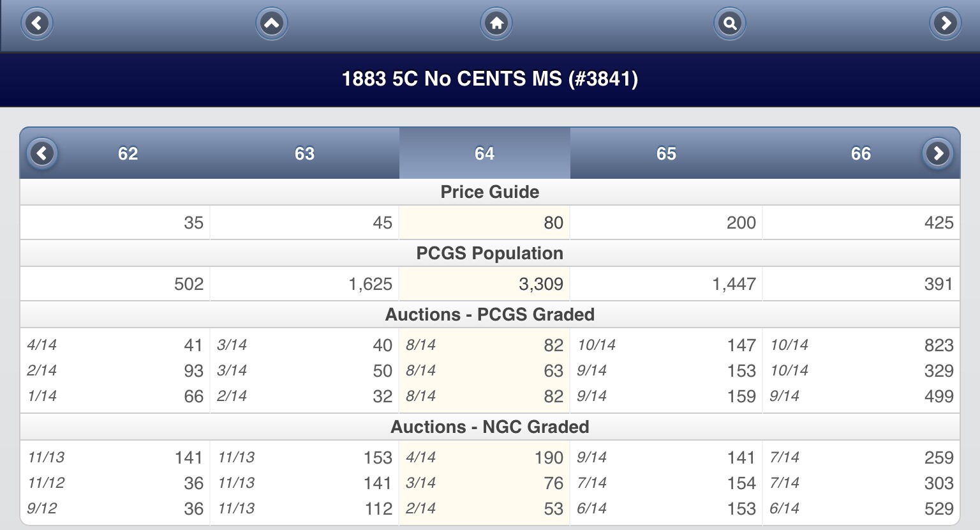The width and height of the screenshot is (980, 530).
Task: Open the search magnifier icon
Action: (729, 24)
